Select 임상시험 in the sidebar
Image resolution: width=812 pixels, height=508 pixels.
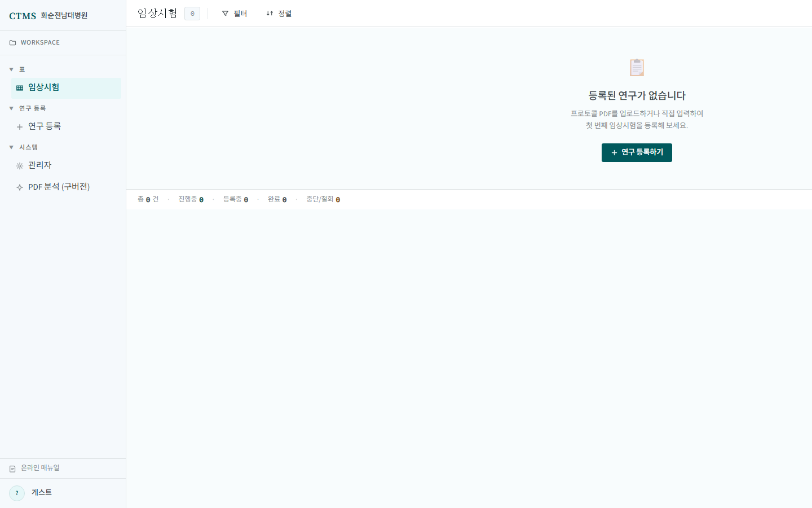66,88
